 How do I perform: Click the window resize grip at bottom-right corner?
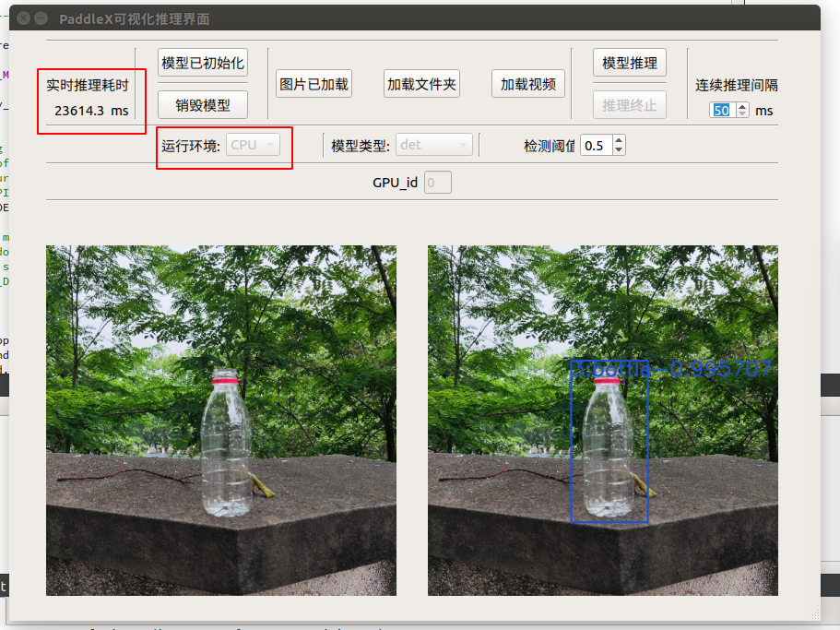813,613
